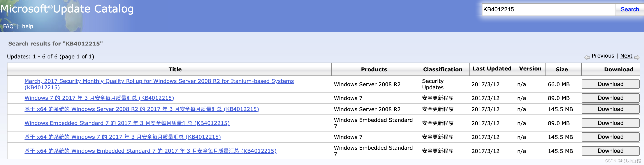This screenshot has width=644, height=165.
Task: Go to the Next results page link
Action: pos(626,56)
